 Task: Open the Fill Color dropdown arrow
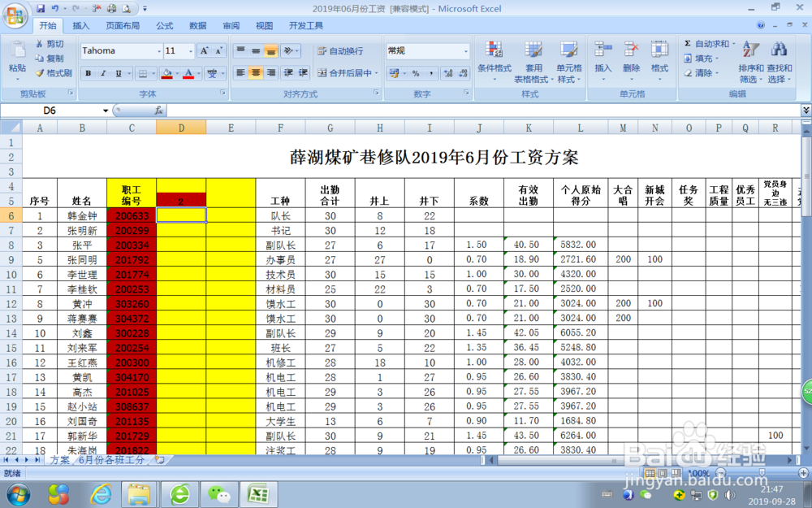pos(175,72)
